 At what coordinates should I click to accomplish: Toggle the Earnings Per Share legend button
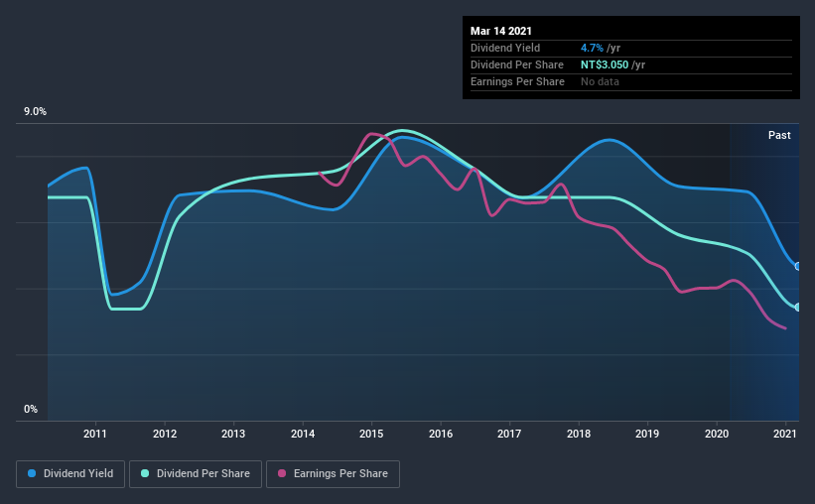click(x=333, y=474)
